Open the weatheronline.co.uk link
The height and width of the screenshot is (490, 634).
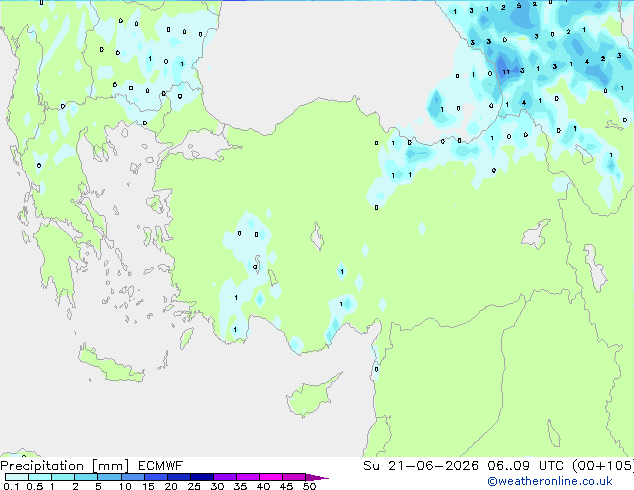(549, 481)
